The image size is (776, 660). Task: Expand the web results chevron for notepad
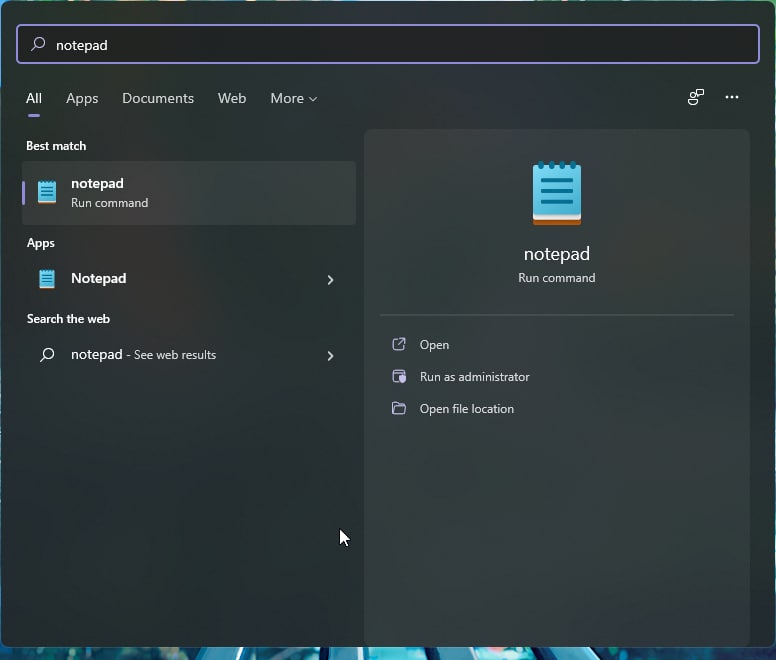click(x=330, y=356)
